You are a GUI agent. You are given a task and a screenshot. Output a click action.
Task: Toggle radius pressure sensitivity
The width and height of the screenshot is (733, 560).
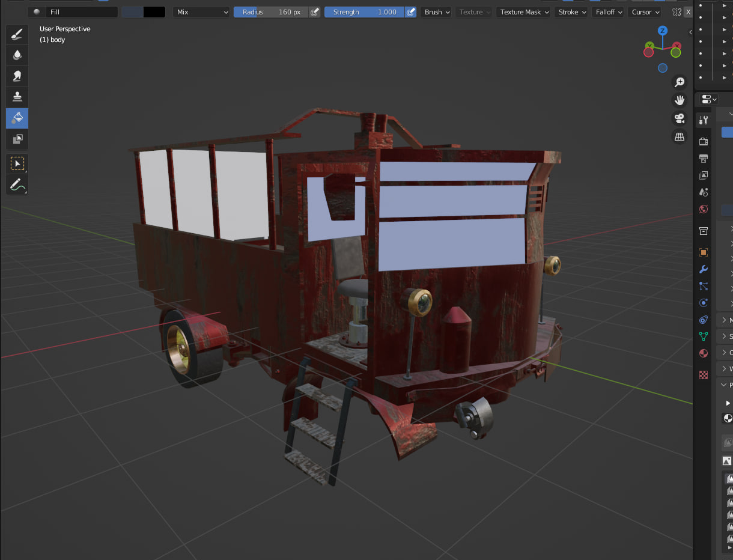click(x=315, y=12)
